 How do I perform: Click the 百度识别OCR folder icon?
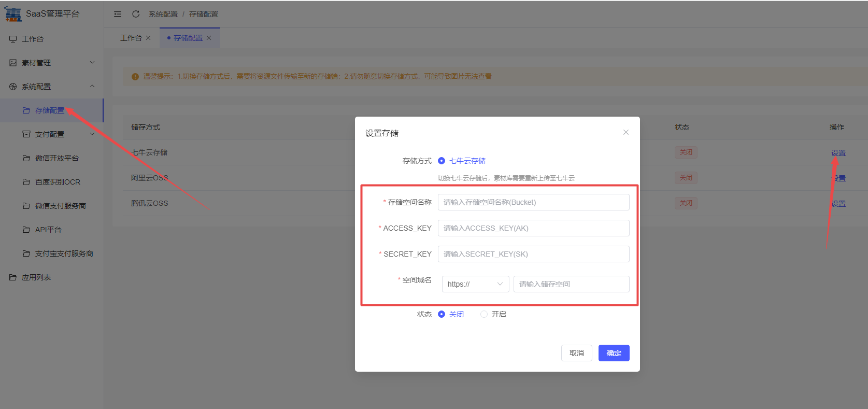pos(26,182)
